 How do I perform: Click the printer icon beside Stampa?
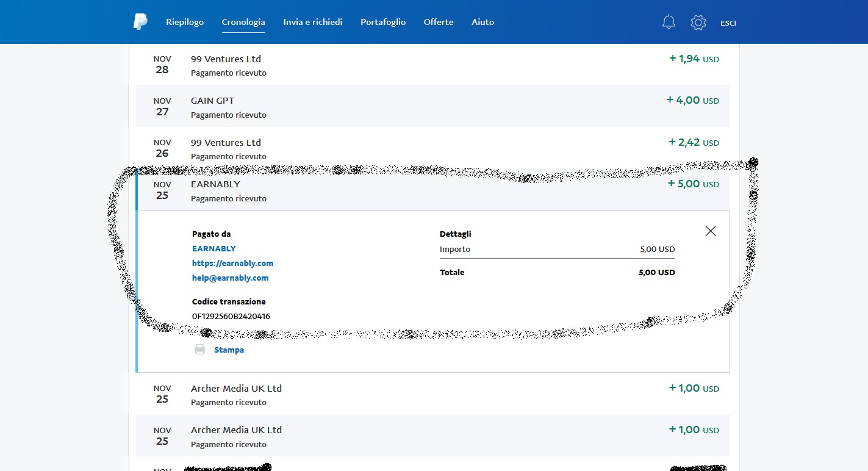[199, 350]
